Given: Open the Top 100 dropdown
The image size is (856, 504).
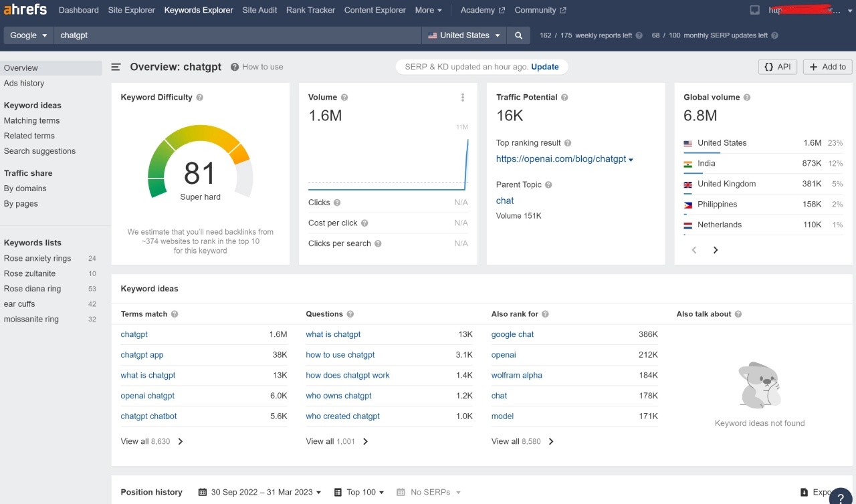Looking at the screenshot, I should tap(359, 493).
